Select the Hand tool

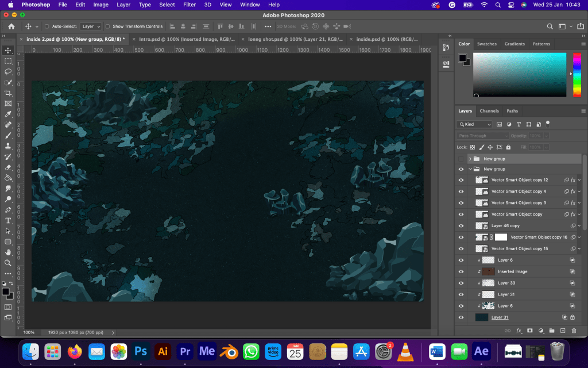pos(8,252)
